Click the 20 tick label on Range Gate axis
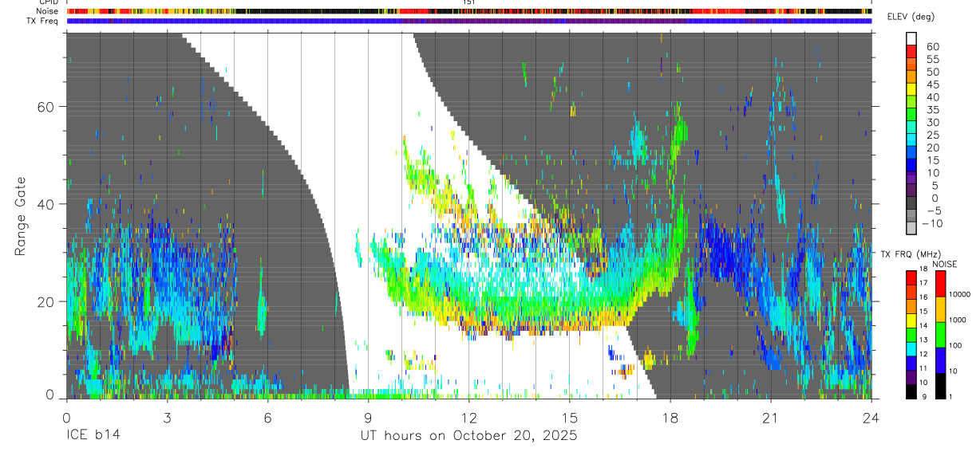 (x=46, y=301)
